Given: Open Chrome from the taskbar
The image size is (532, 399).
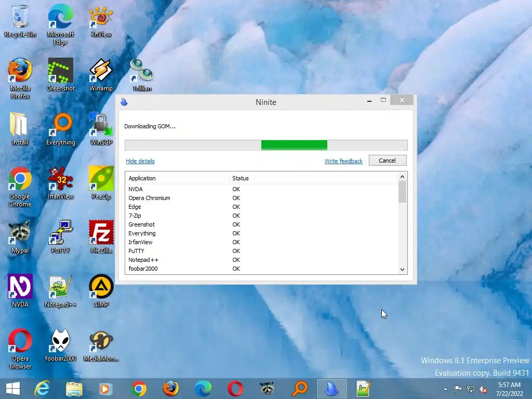Looking at the screenshot, I should pos(139,389).
